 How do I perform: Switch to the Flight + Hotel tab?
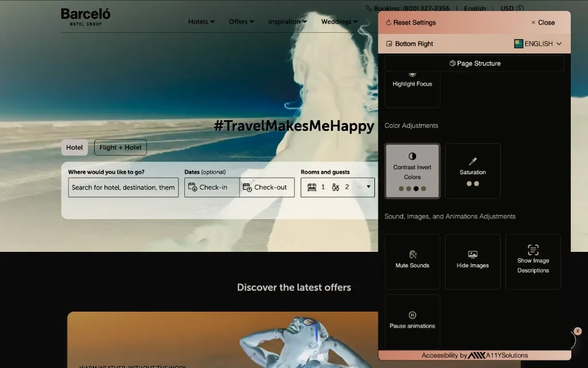(x=121, y=148)
